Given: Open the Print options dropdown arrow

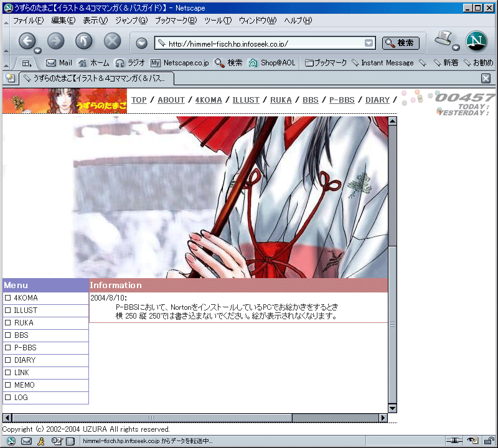Looking at the screenshot, I should (456, 48).
